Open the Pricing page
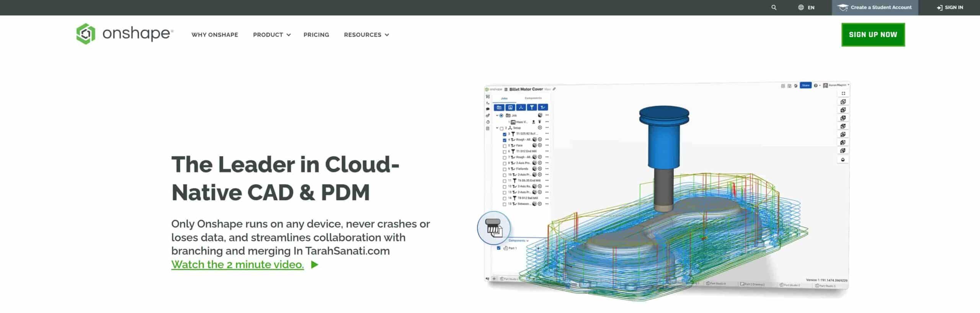The width and height of the screenshot is (980, 313). pyautogui.click(x=316, y=35)
